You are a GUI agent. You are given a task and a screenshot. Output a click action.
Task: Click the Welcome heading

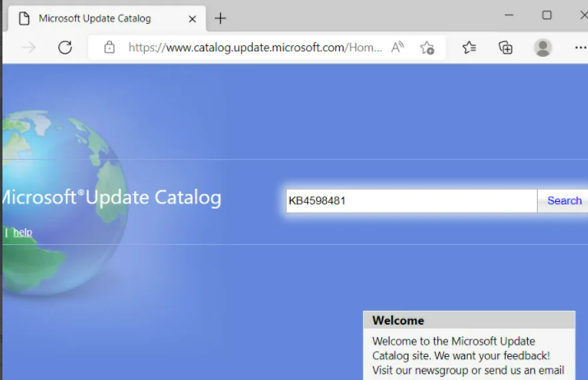point(398,321)
